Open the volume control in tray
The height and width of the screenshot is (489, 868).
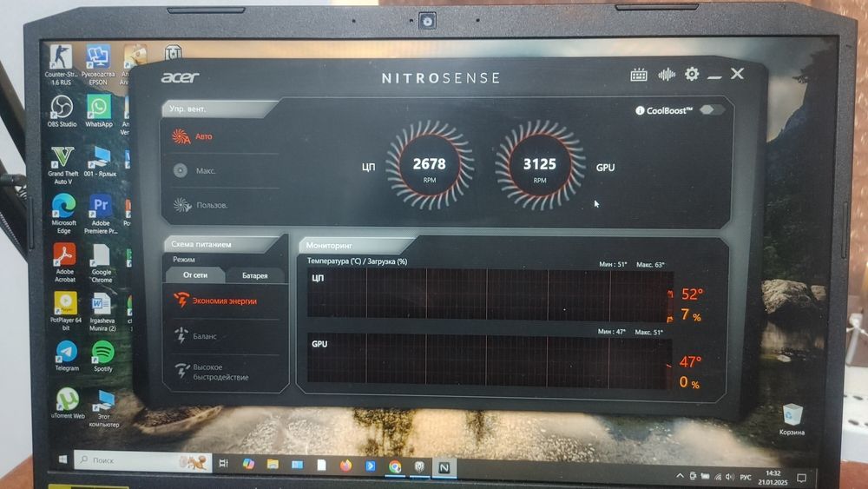(x=730, y=477)
